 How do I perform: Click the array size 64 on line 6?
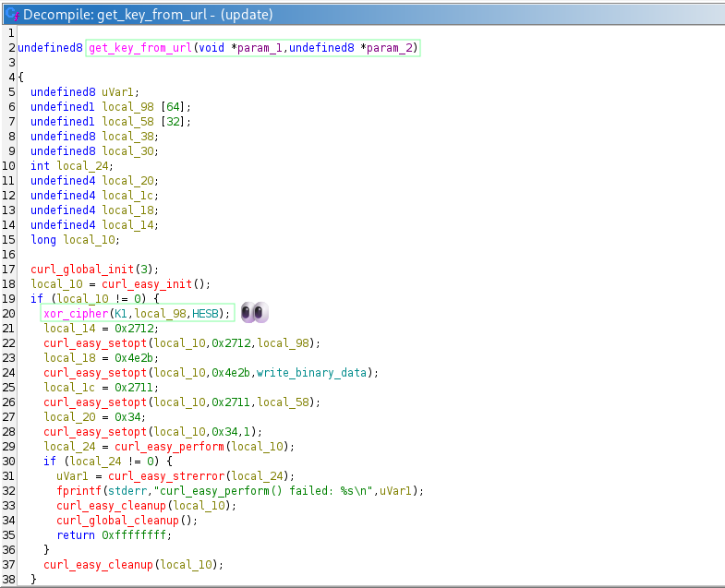(173, 107)
